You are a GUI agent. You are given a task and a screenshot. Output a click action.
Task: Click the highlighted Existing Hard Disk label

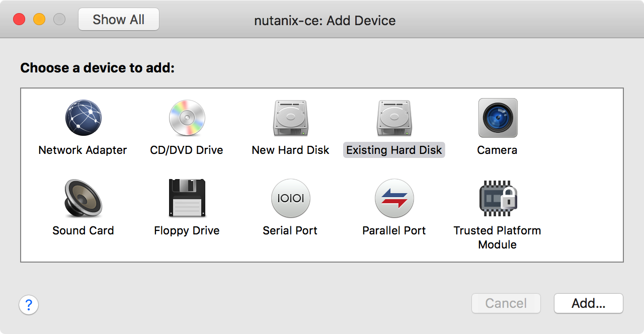[x=394, y=150]
